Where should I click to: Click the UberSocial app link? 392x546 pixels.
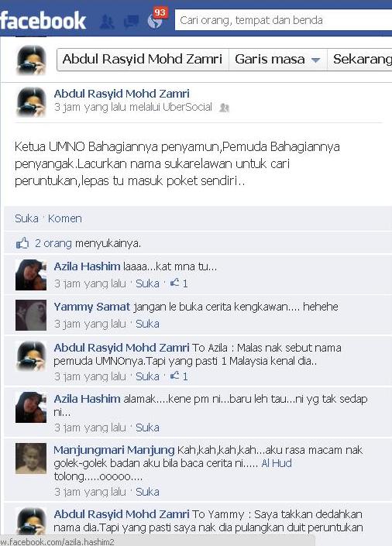187,107
